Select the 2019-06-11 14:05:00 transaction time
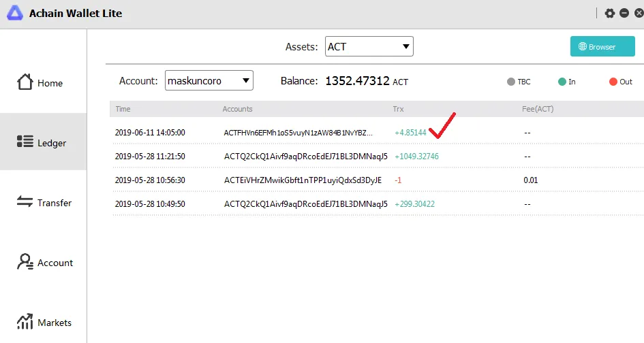 (150, 133)
